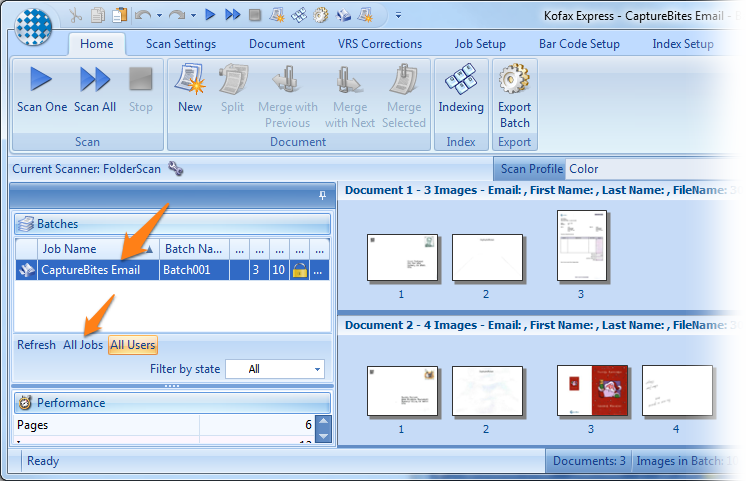Click scanner configuration icon beside FolderScan

click(176, 168)
